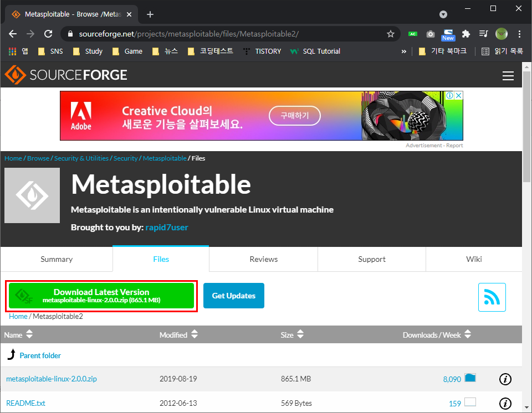Show info for README.txt
The height and width of the screenshot is (413, 532).
[505, 403]
